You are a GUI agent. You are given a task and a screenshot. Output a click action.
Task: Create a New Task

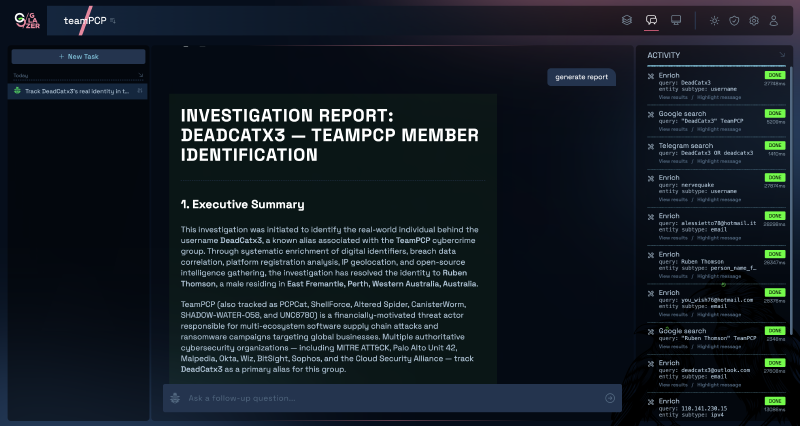[x=79, y=57]
